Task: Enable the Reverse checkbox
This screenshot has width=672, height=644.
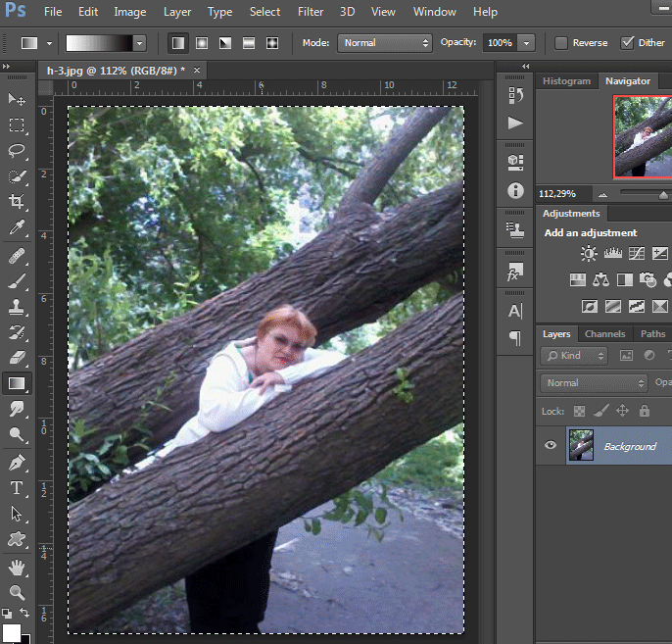Action: click(x=561, y=43)
